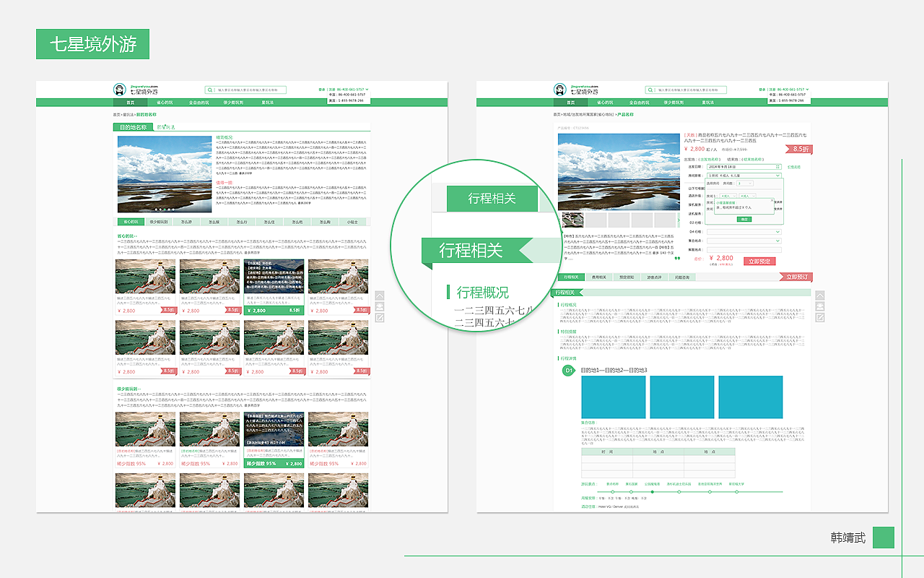The height and width of the screenshot is (578, 924).
Task: Open the second occupant dropdown for room 1
Action: pyautogui.click(x=747, y=196)
